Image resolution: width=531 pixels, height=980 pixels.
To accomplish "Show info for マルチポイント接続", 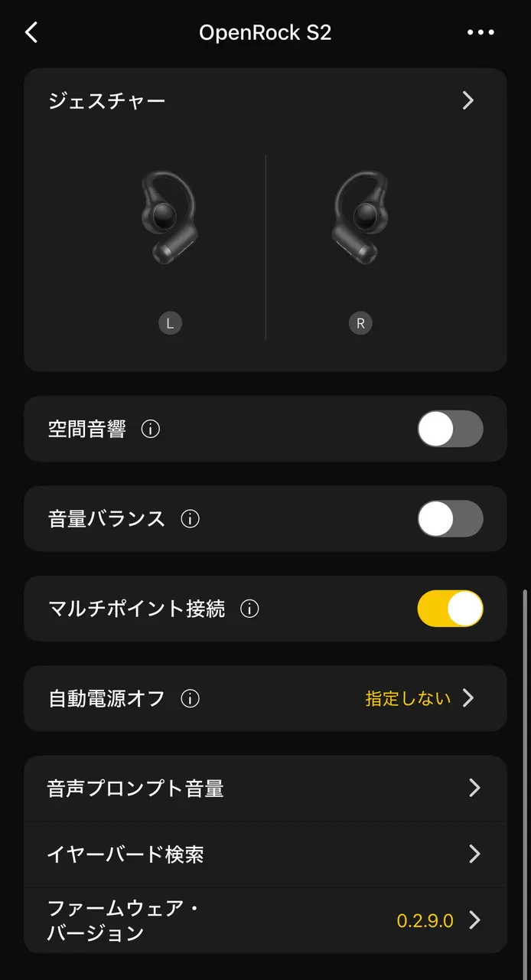I will [249, 609].
